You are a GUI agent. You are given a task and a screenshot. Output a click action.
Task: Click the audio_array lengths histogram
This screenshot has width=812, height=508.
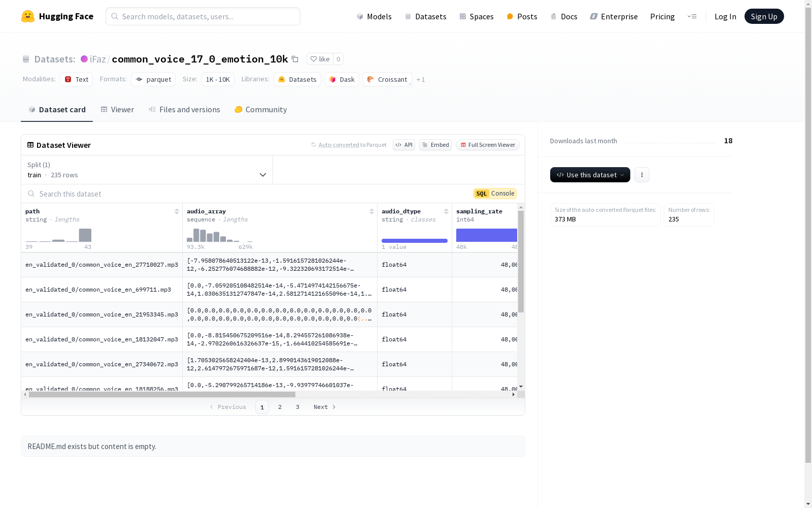click(220, 235)
